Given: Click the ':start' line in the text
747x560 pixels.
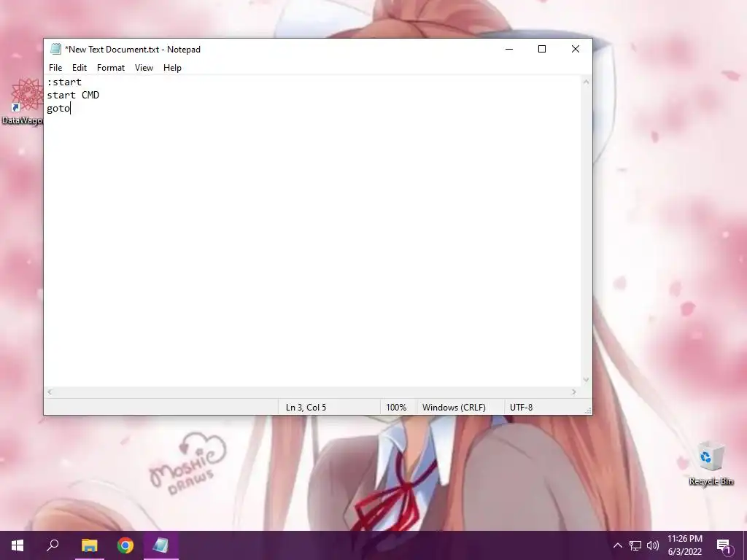Looking at the screenshot, I should (64, 82).
